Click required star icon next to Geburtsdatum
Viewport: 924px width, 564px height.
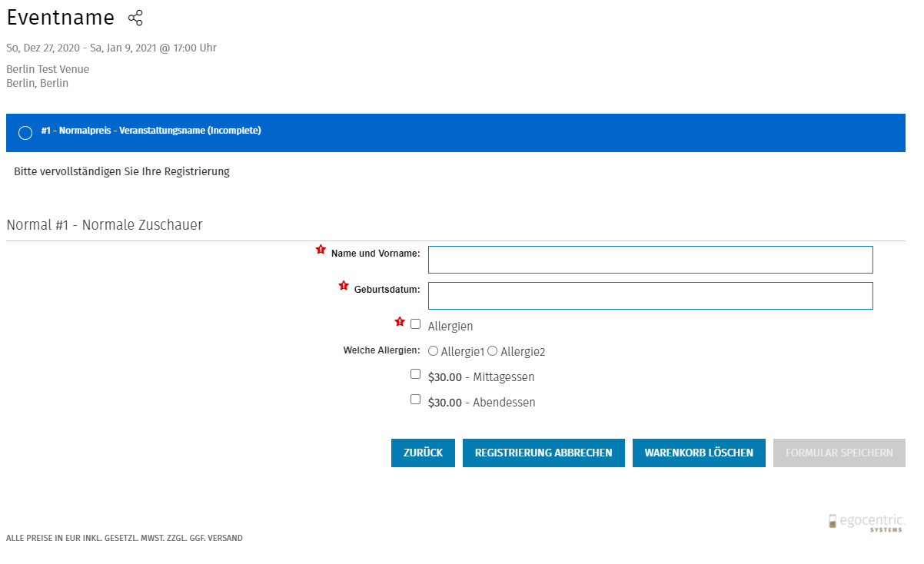(x=344, y=286)
